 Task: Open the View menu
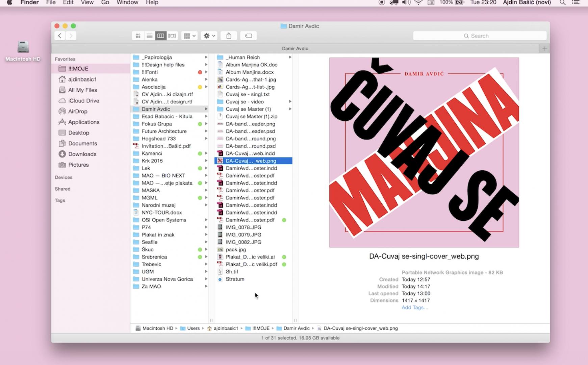pyautogui.click(x=87, y=3)
